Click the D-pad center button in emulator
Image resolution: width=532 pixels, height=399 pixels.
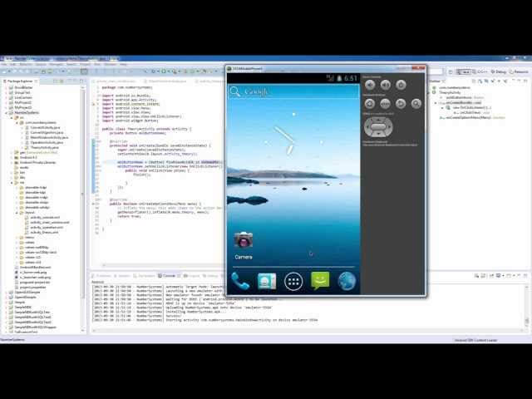378,127
